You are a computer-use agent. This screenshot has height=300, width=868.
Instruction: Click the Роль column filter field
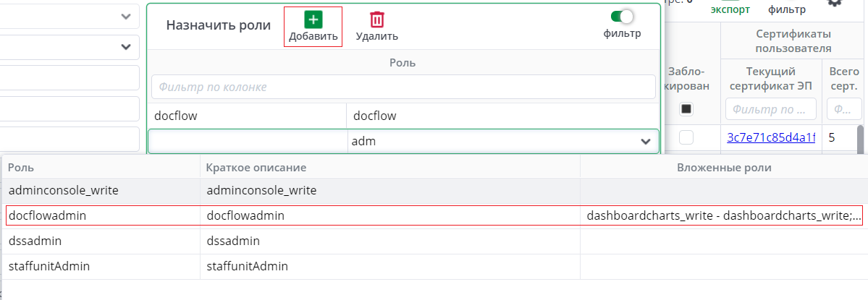[x=403, y=87]
